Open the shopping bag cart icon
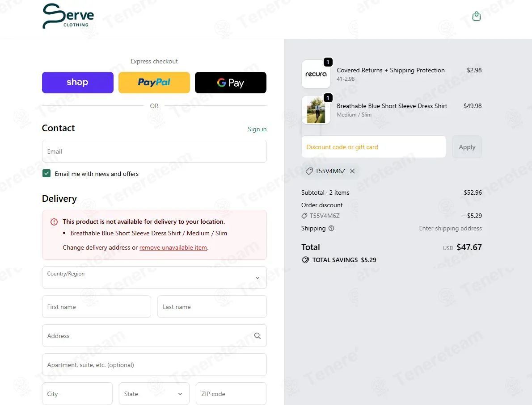Viewport: 532px width, 405px height. tap(477, 16)
